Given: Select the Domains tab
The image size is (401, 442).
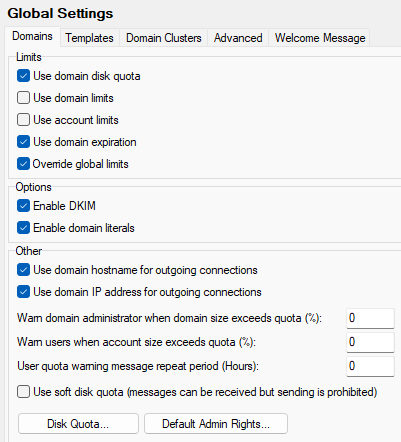Looking at the screenshot, I should pyautogui.click(x=32, y=36).
